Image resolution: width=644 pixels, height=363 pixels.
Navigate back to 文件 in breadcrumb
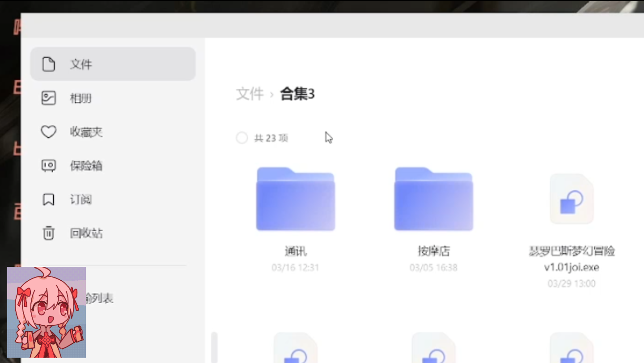250,94
